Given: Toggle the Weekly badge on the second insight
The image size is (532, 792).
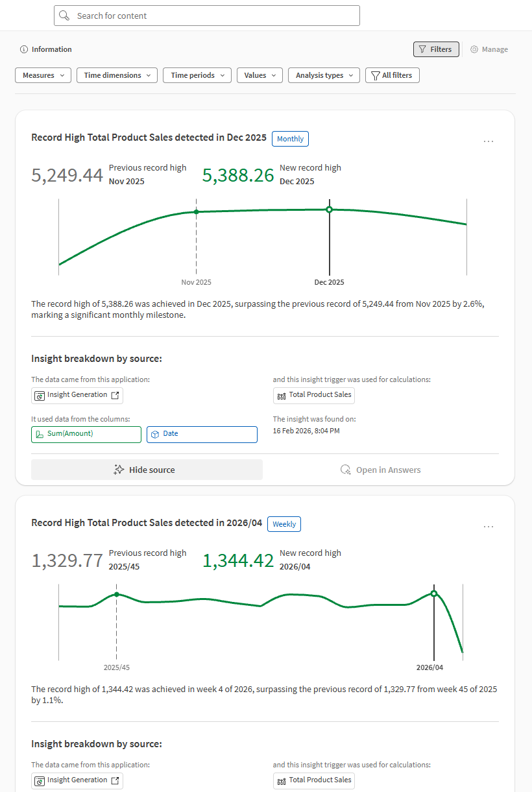Looking at the screenshot, I should (284, 523).
